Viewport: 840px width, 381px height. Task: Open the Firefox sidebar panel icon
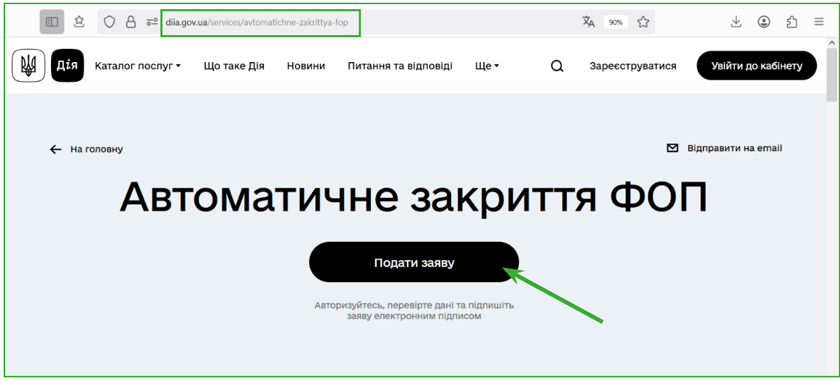pos(52,22)
